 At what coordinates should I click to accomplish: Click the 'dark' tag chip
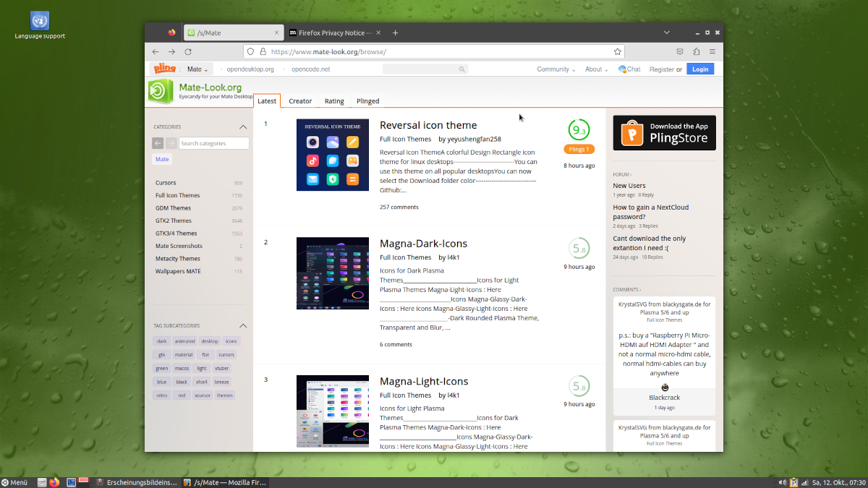tap(162, 341)
